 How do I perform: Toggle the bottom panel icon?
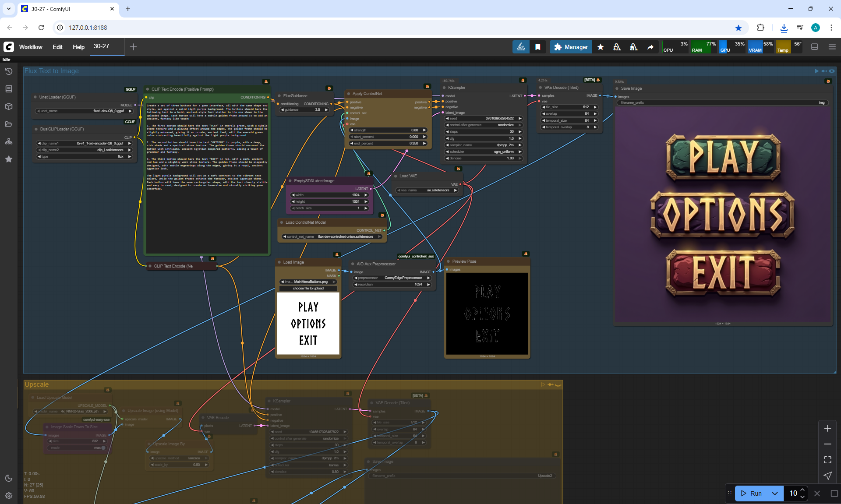[815, 47]
